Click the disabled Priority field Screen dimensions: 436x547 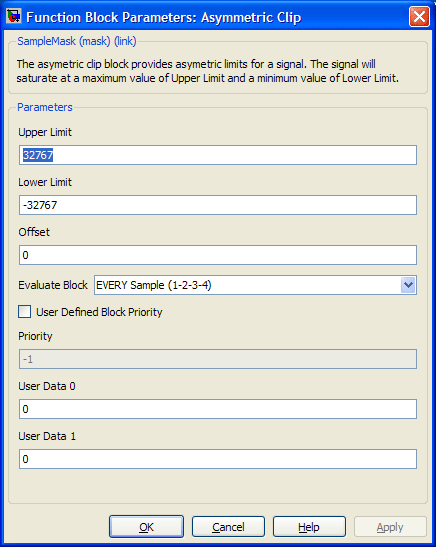pyautogui.click(x=218, y=359)
